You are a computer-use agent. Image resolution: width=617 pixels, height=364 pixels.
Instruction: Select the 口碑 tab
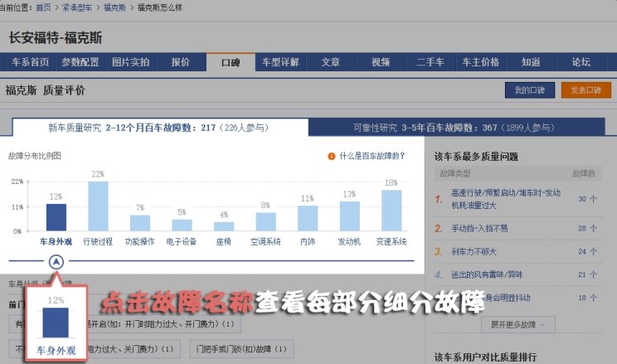pos(231,62)
